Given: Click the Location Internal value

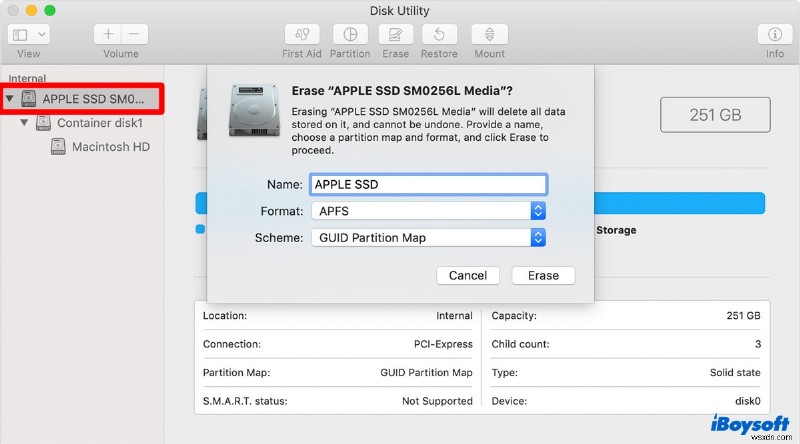Looking at the screenshot, I should (454, 315).
